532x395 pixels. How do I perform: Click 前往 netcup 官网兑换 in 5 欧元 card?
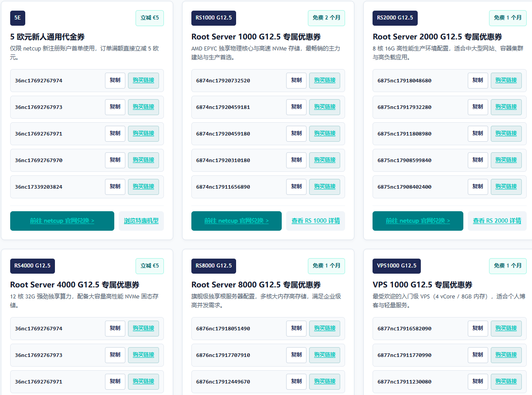click(62, 221)
